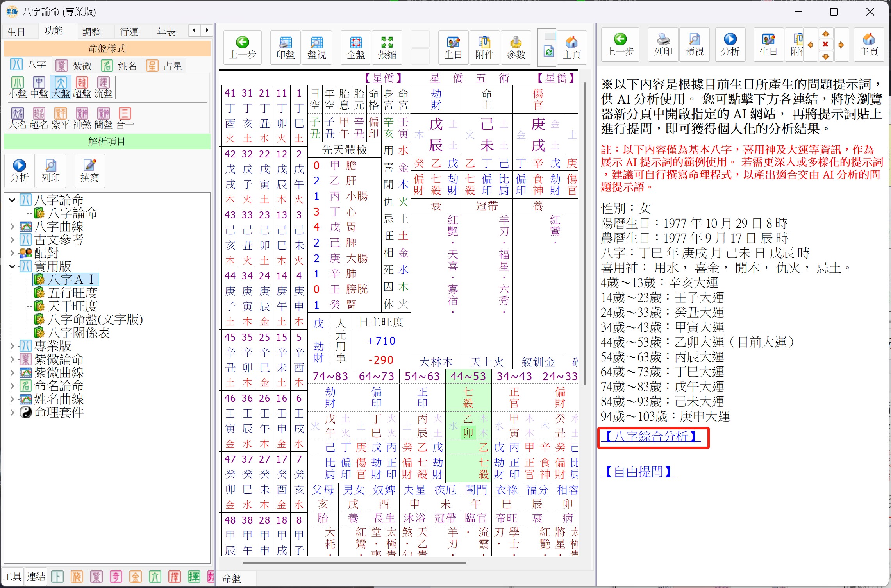Open the 盤視 chart preview icon
The height and width of the screenshot is (588, 891).
(x=316, y=47)
